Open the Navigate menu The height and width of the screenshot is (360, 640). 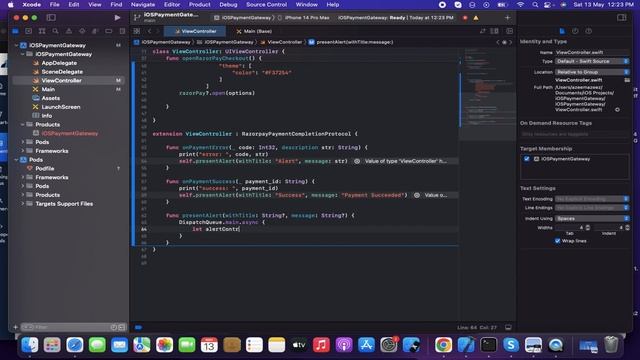point(143,4)
